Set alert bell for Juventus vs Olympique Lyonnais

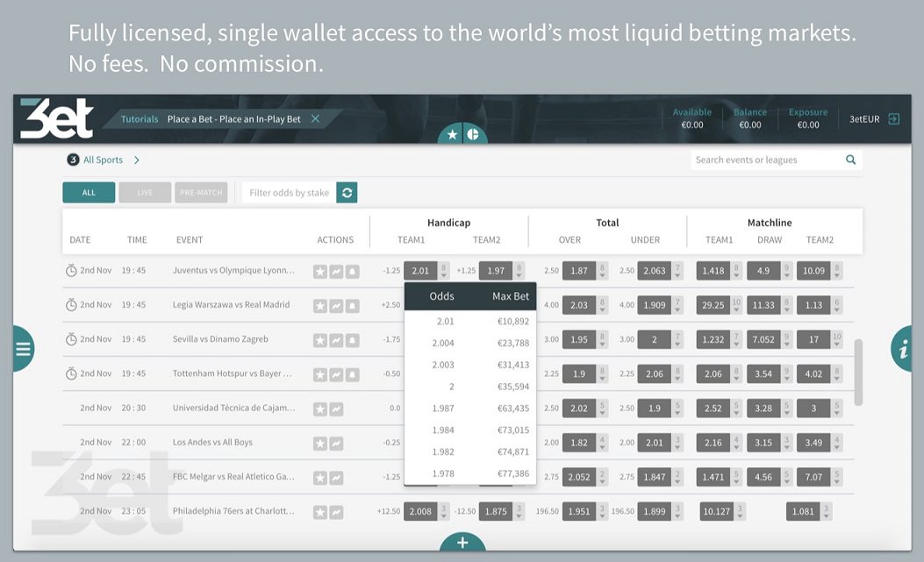pyautogui.click(x=352, y=272)
